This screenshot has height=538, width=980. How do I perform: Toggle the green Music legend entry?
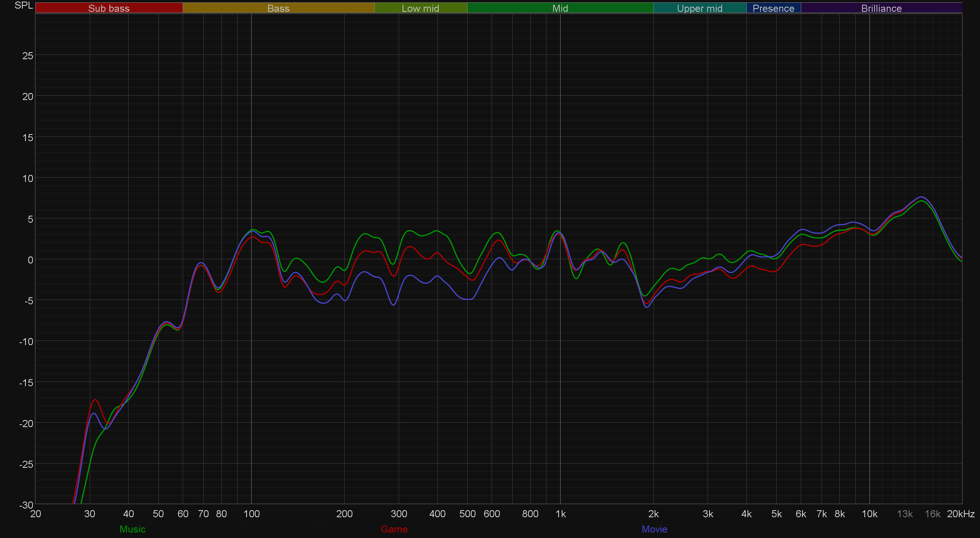pos(132,529)
